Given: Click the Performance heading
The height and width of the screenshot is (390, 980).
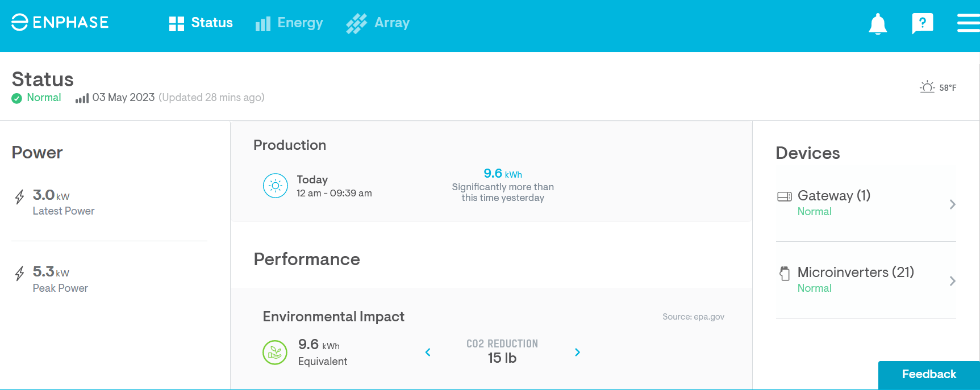Looking at the screenshot, I should [307, 259].
